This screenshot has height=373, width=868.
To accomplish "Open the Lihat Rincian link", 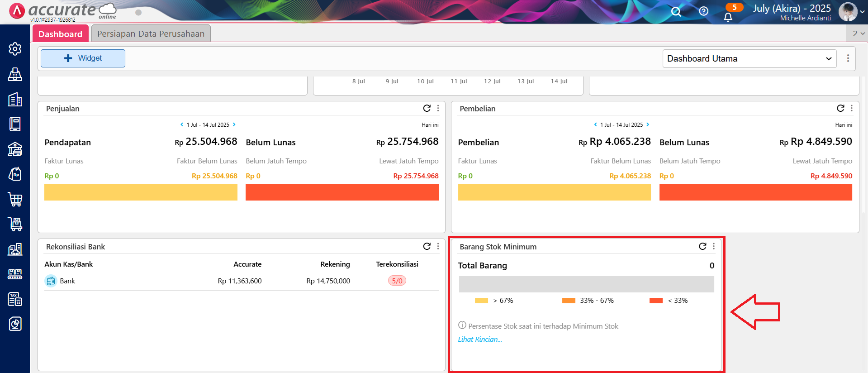I will [x=480, y=339].
